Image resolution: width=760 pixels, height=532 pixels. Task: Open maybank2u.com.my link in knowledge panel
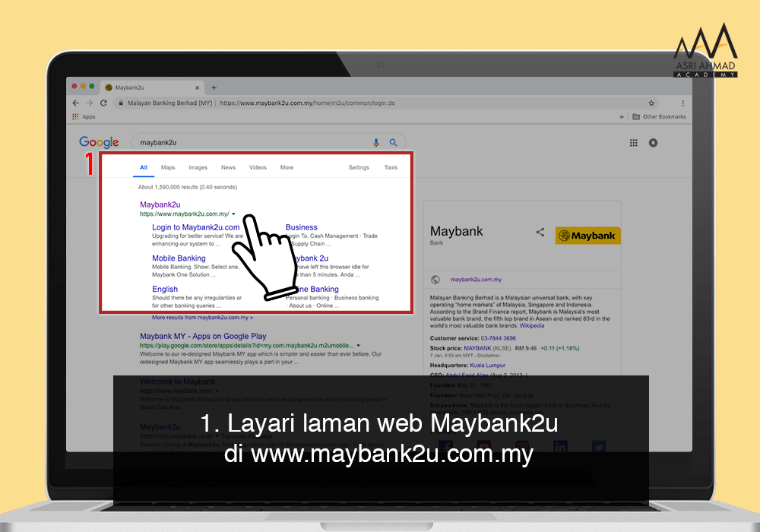tap(476, 280)
